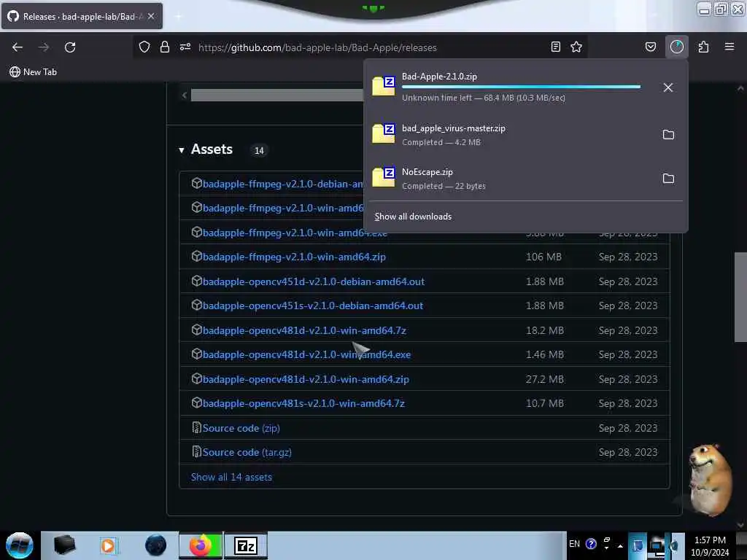Screen dimensions: 747x560
Task: Click file-zip icon beside Source code (tar.gz)
Action: pyautogui.click(x=196, y=451)
